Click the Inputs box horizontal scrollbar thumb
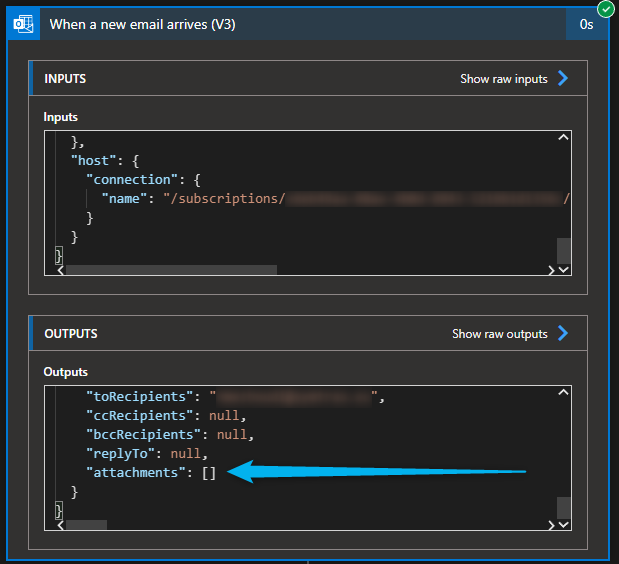 (x=171, y=270)
